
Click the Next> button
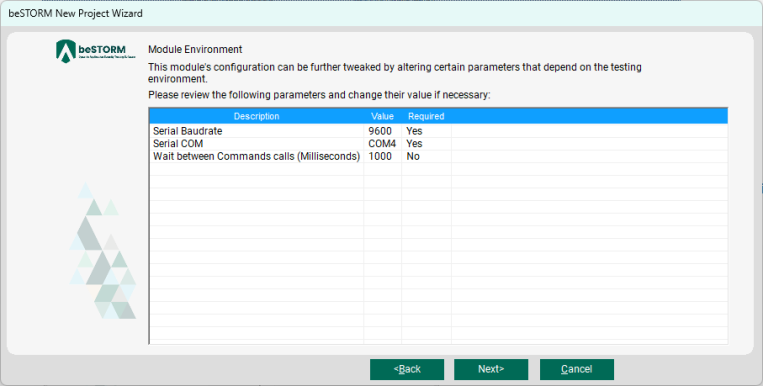click(x=491, y=369)
